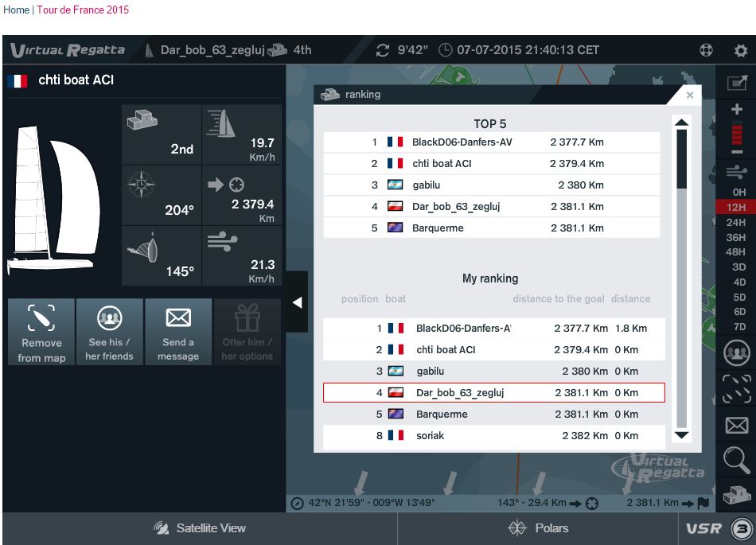Select the 7D wind forecast
Image resolution: width=756 pixels, height=545 pixels.
(x=738, y=327)
